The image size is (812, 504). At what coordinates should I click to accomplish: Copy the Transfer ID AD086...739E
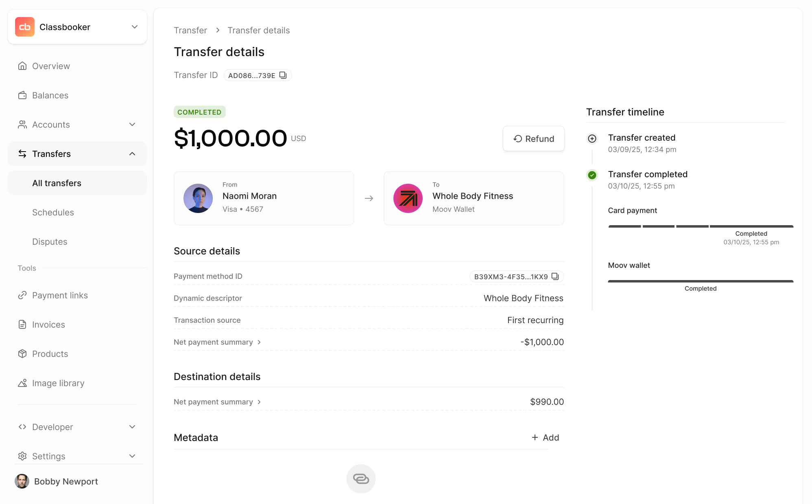click(x=283, y=75)
